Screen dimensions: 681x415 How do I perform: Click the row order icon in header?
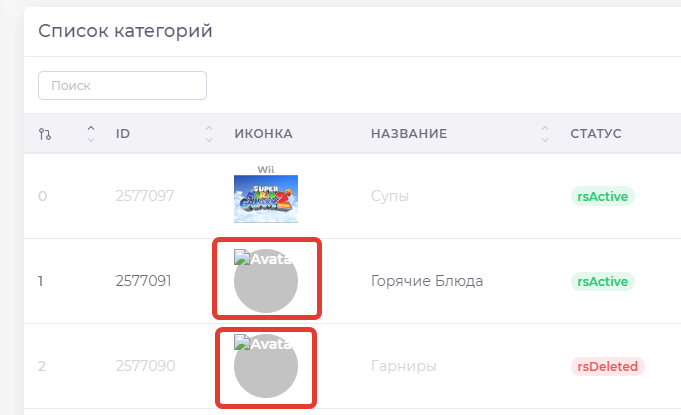[44, 134]
